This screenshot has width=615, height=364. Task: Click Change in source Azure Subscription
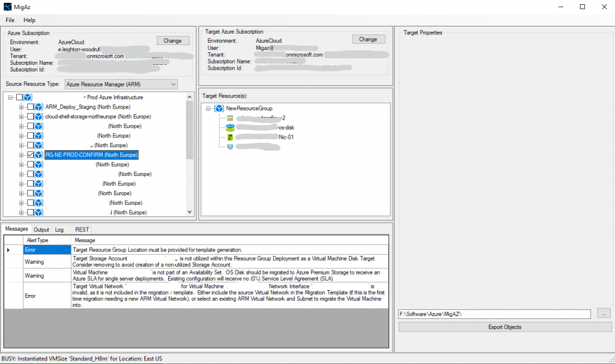click(x=173, y=40)
